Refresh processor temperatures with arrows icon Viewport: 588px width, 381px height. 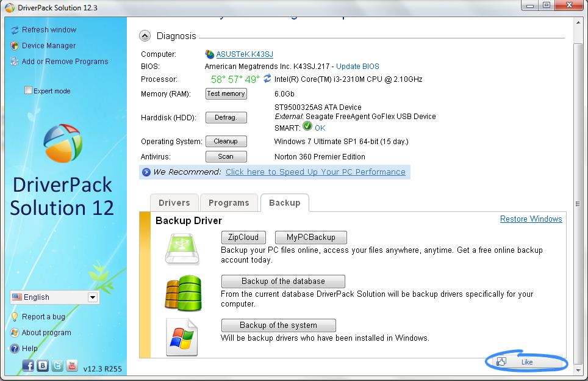click(267, 78)
